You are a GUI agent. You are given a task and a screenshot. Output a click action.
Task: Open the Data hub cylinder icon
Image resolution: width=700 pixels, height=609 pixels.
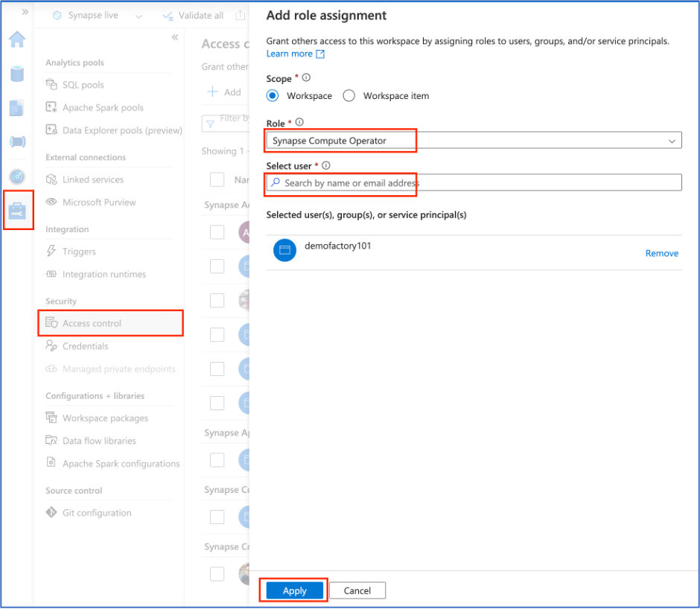coord(17,74)
